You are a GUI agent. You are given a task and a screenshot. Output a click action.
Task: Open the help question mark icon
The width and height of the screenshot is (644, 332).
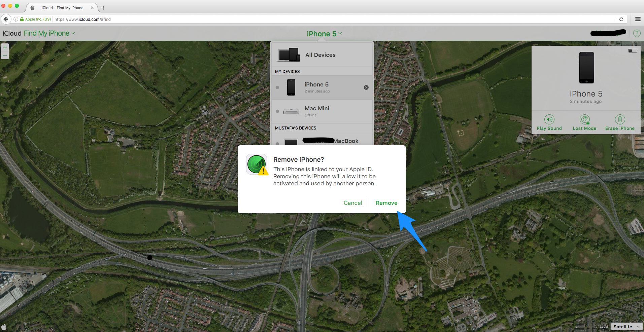click(x=637, y=33)
